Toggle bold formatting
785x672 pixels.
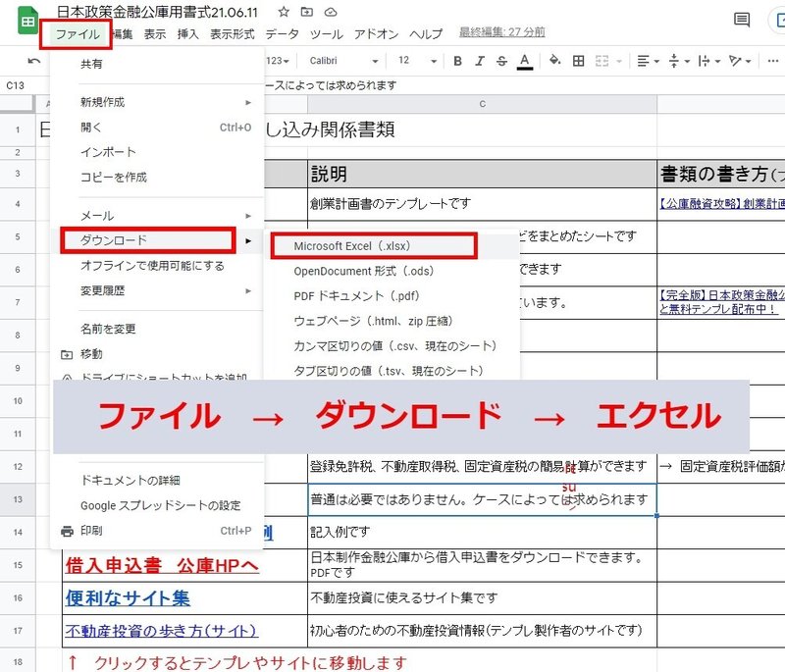click(457, 61)
